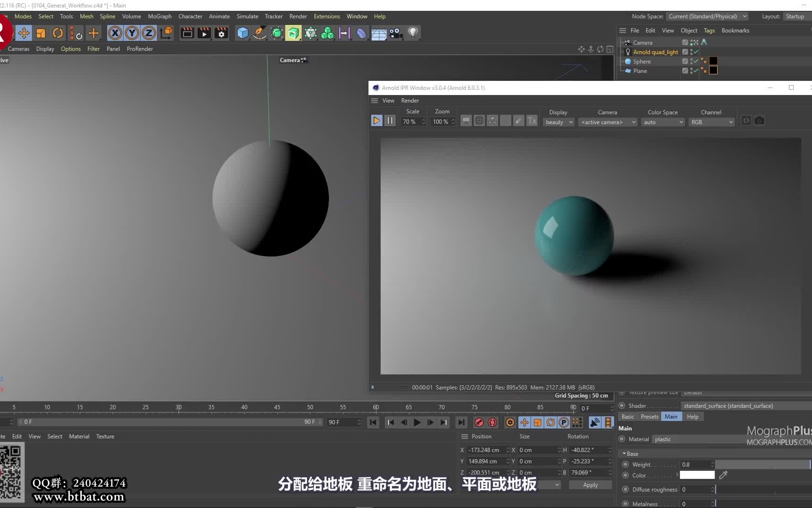This screenshot has height=508, width=812.
Task: Open dropdown left of Apply button
Action: (557, 485)
